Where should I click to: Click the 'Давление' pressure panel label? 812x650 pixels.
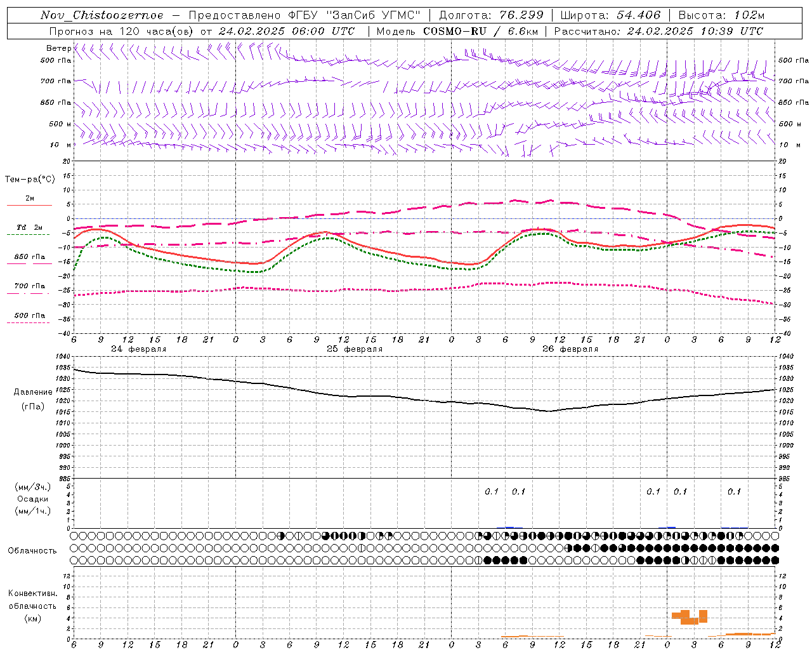point(33,392)
